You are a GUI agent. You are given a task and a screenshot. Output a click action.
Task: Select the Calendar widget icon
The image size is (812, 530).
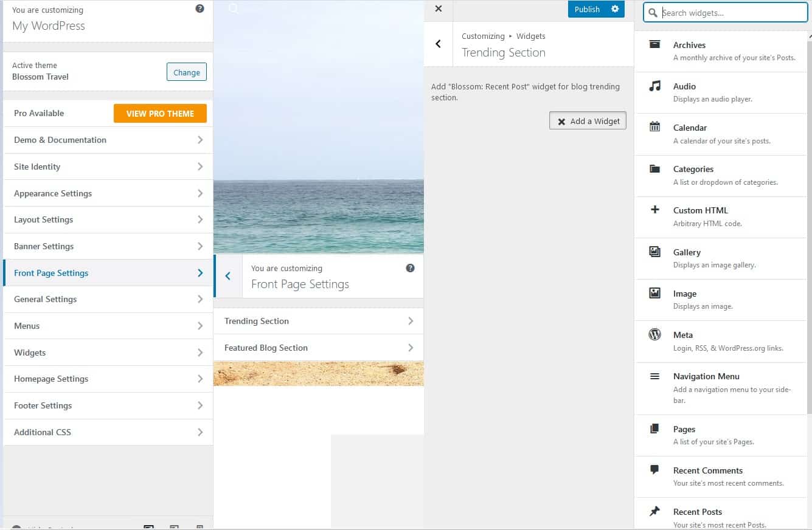pos(654,127)
